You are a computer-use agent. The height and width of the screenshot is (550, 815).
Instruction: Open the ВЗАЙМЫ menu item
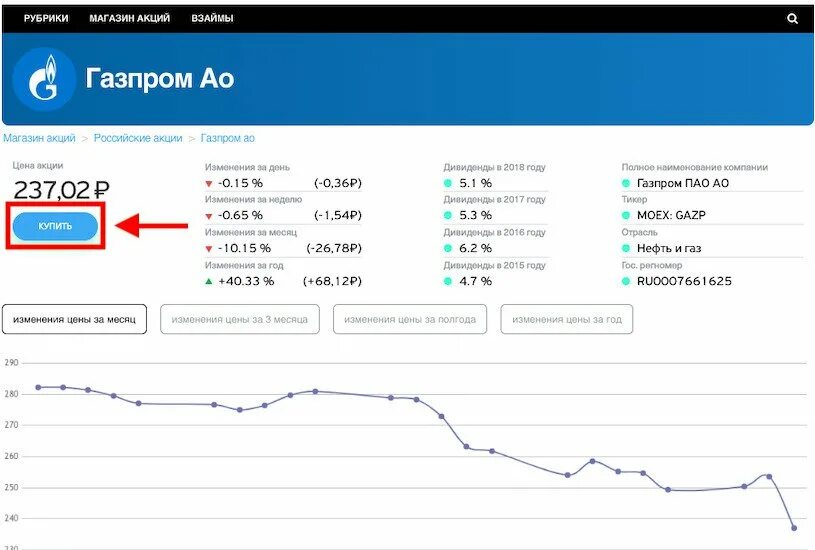click(212, 18)
